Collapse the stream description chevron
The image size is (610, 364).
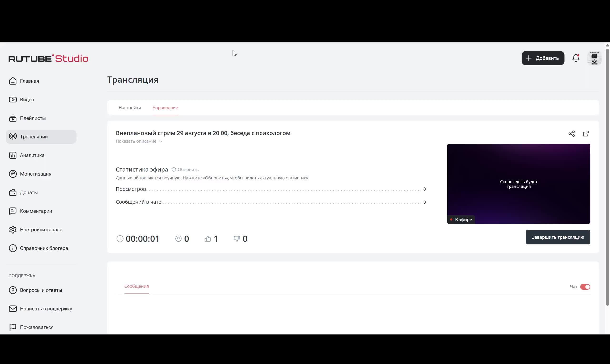click(161, 142)
